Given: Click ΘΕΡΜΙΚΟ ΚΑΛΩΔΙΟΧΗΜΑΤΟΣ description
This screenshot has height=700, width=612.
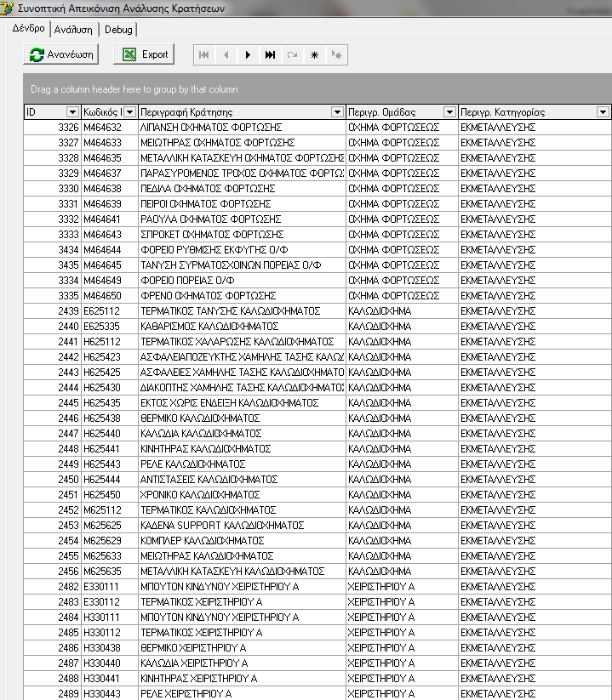Looking at the screenshot, I should (242, 418).
